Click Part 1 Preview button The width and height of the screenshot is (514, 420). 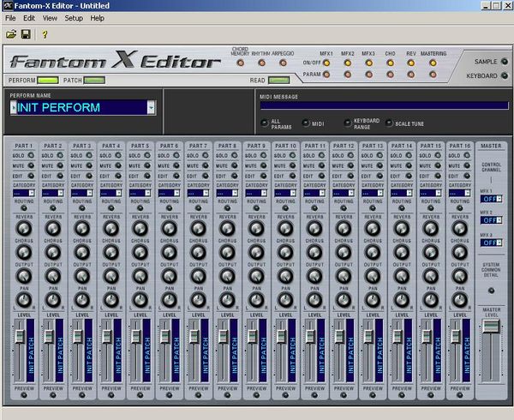24,395
